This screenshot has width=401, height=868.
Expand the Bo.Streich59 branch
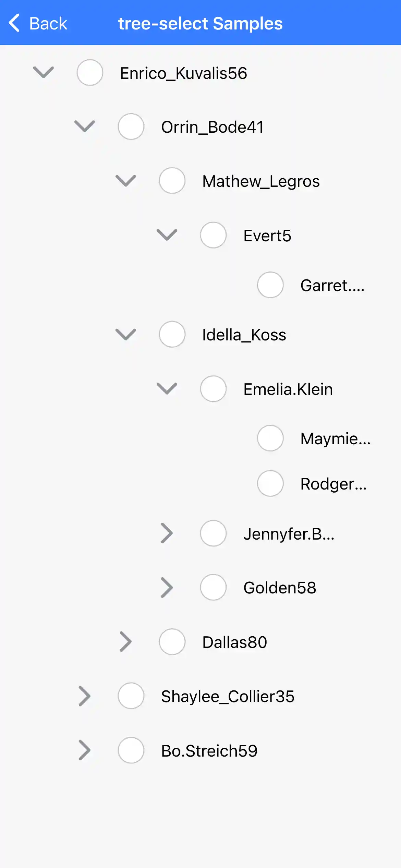pyautogui.click(x=85, y=750)
